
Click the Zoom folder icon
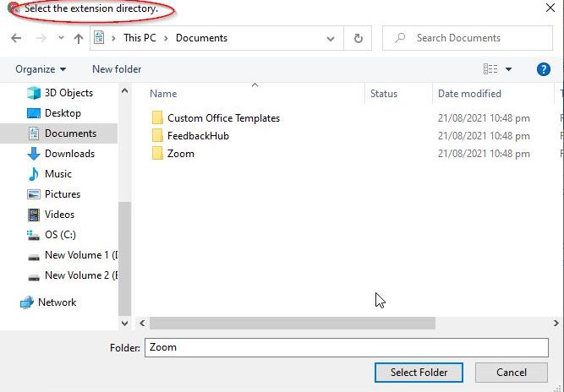pos(157,153)
